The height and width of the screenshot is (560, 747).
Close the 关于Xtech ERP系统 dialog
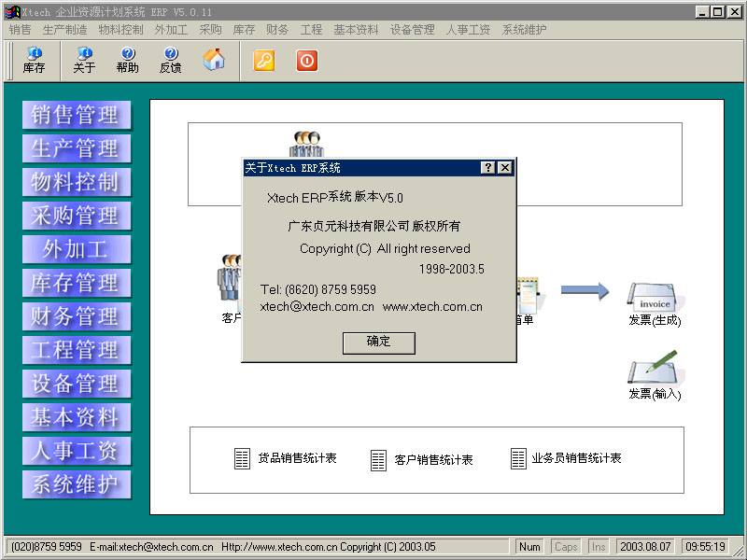504,168
